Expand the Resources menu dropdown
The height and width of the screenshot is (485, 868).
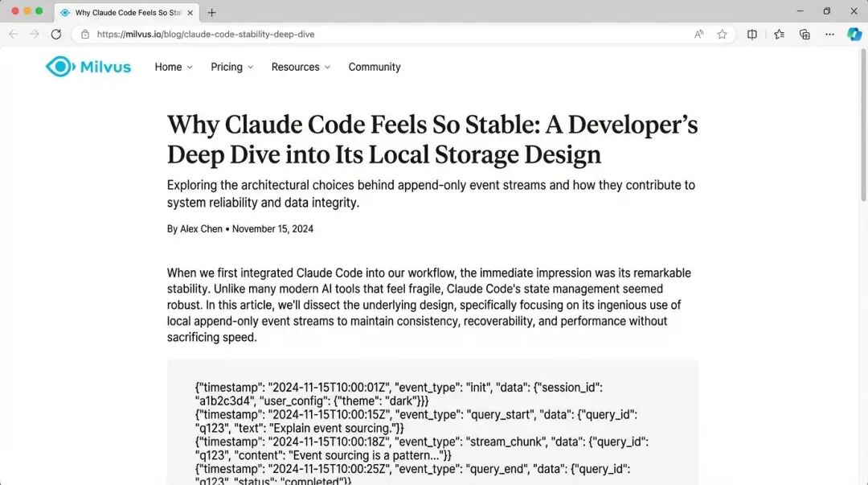point(301,67)
